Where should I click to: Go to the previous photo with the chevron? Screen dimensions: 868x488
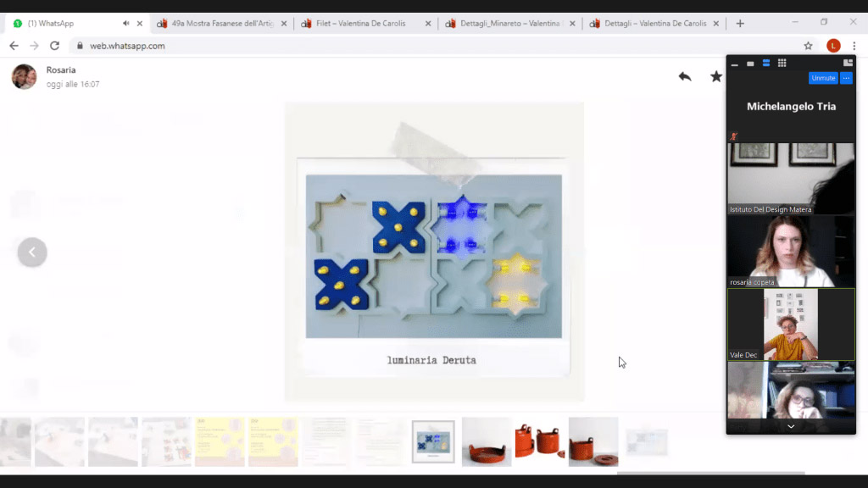coord(32,252)
